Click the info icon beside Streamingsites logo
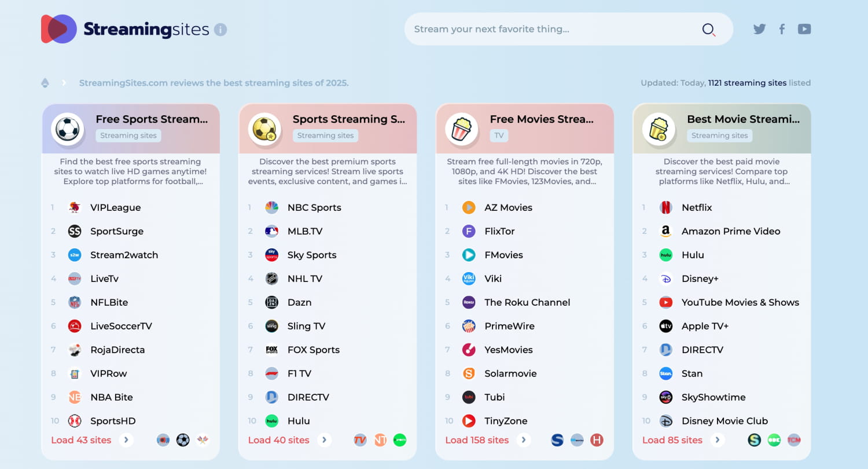Screen dimensions: 868x469 (220, 30)
